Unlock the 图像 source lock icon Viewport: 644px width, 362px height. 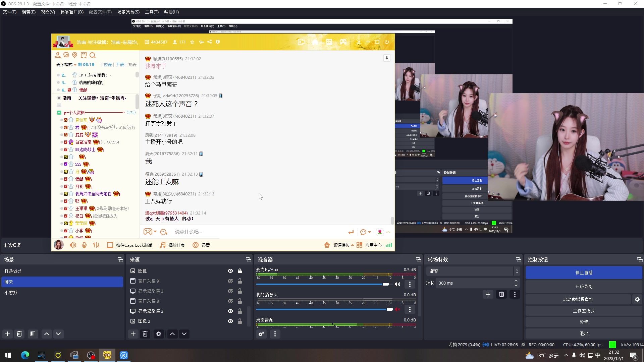[x=240, y=271]
